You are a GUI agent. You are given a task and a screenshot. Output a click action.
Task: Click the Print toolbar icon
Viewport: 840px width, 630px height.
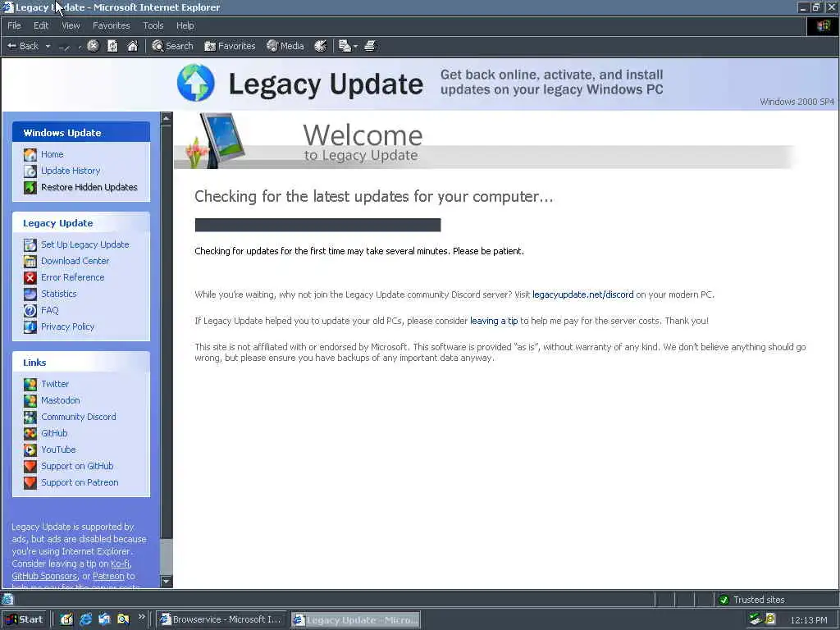point(370,46)
